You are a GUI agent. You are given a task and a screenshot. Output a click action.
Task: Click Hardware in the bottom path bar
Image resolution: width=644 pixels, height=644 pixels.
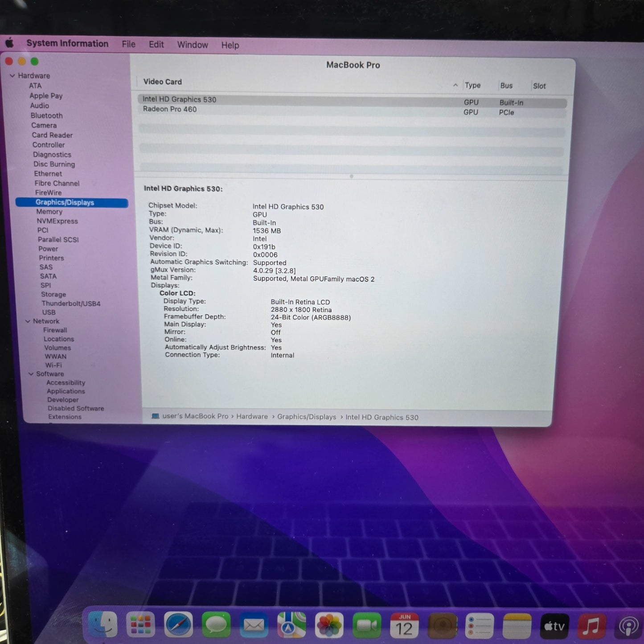coord(252,416)
